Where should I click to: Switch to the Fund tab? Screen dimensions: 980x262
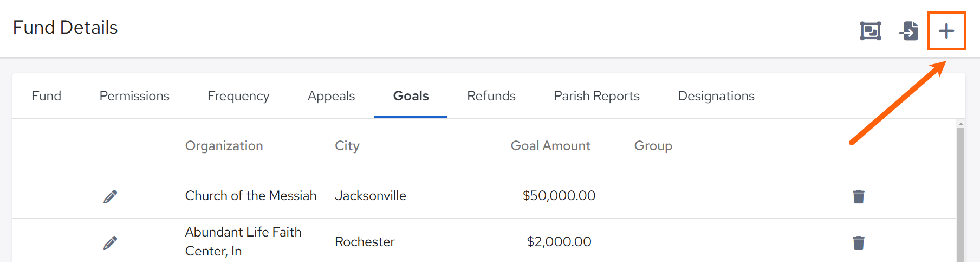point(47,96)
